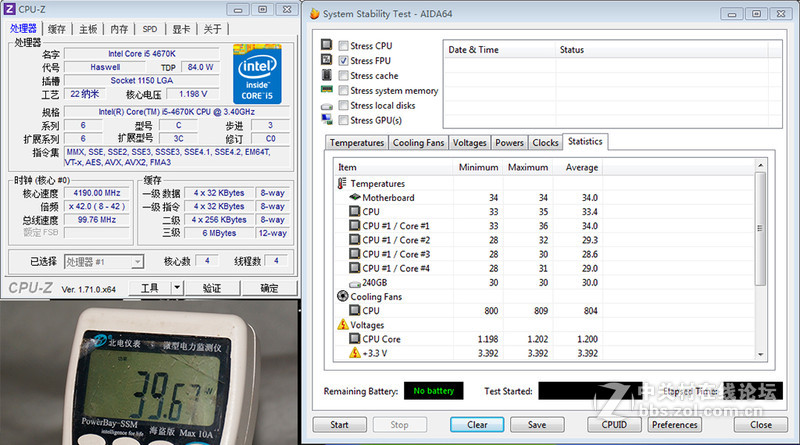Viewport: 800px width, 445px height.
Task: Open the 处理器 #1 selection dropdown
Action: [104, 261]
